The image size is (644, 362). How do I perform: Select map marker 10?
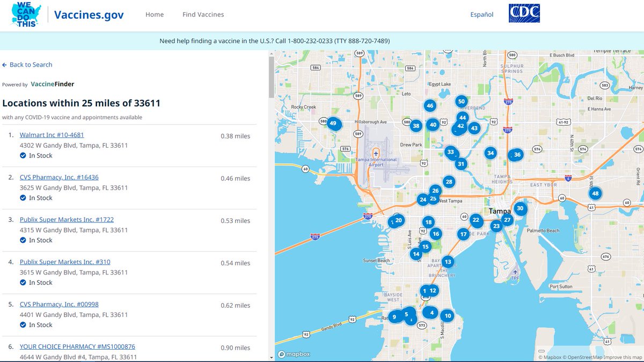point(448,316)
